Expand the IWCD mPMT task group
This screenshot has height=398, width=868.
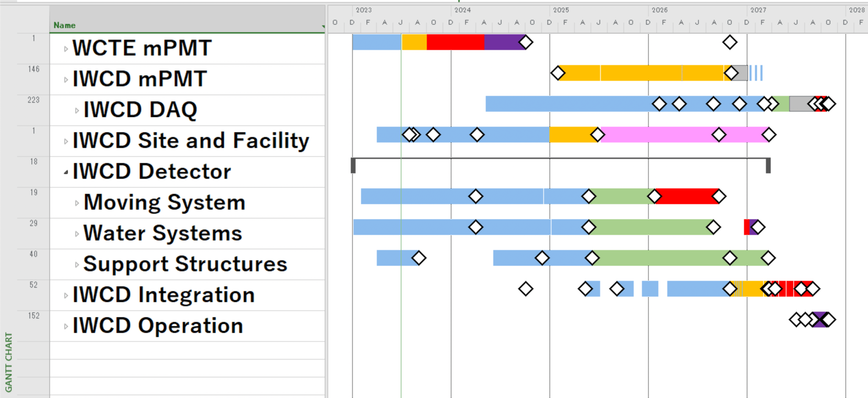tap(66, 80)
